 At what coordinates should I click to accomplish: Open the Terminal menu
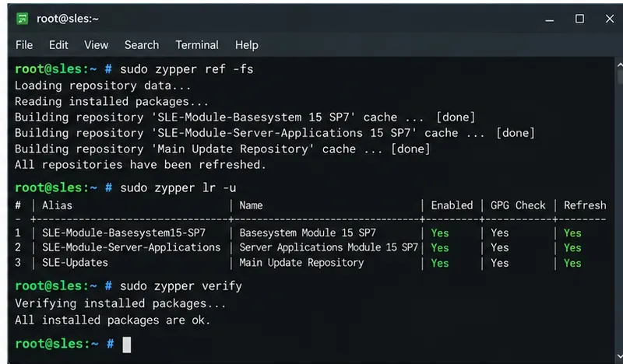[197, 45]
